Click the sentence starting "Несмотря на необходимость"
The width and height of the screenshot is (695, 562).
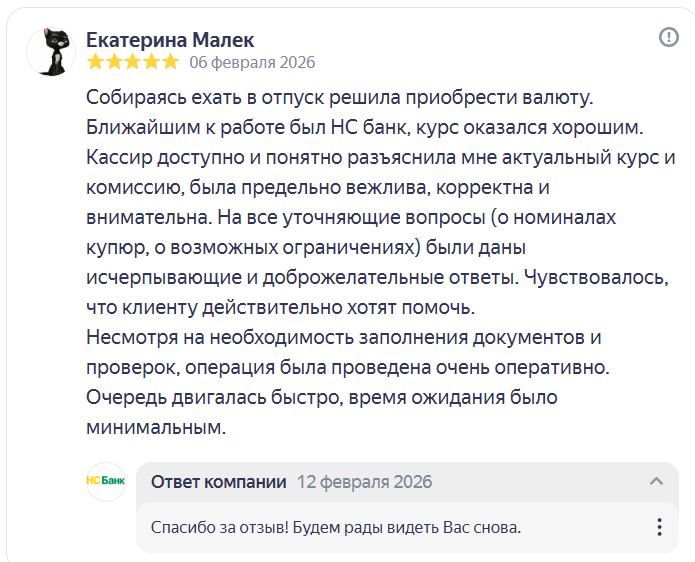point(343,337)
